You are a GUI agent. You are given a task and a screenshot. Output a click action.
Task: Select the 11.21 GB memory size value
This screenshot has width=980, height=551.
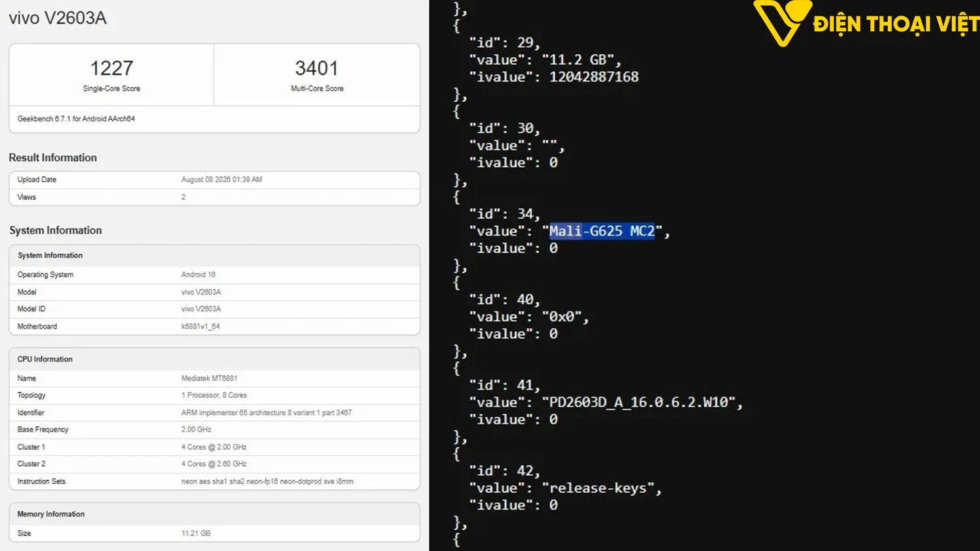coord(196,533)
